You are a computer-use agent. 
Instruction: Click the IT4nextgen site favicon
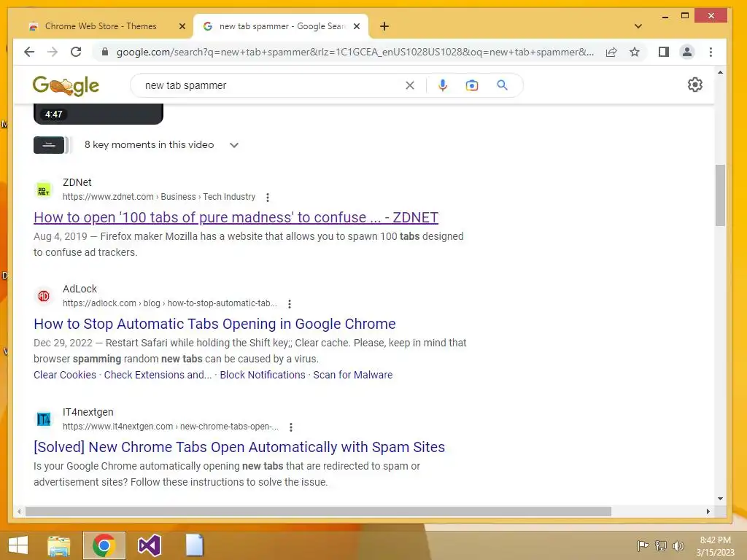(x=43, y=419)
